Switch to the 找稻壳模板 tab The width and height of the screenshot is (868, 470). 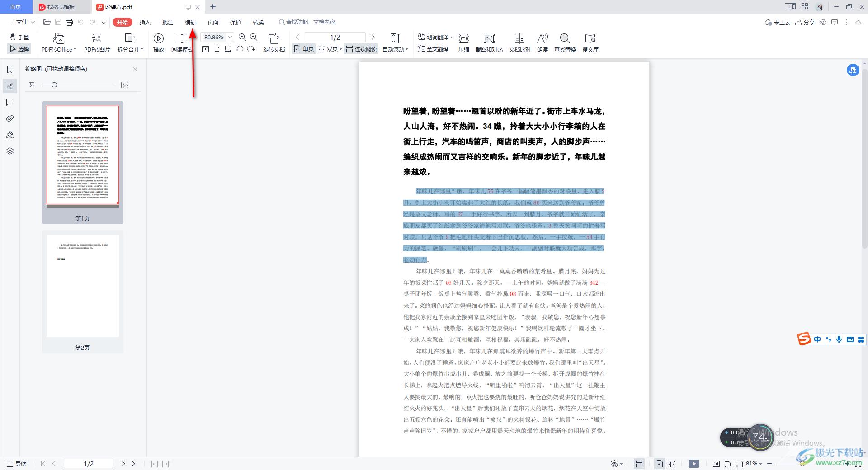(x=61, y=7)
